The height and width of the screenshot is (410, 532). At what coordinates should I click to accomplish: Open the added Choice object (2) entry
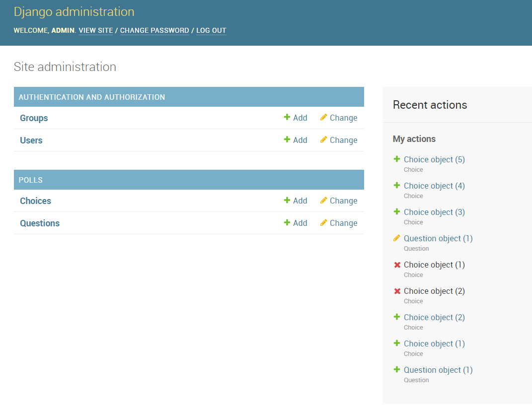[434, 317]
